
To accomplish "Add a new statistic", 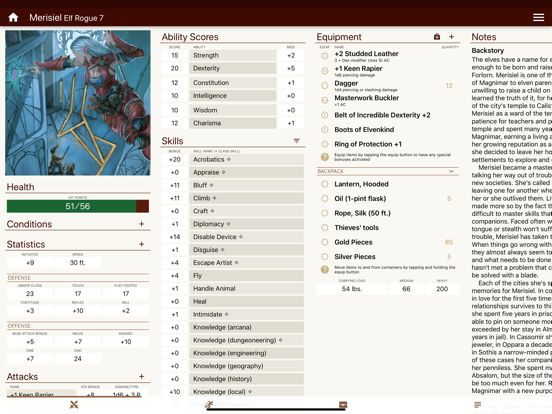I will click(142, 244).
